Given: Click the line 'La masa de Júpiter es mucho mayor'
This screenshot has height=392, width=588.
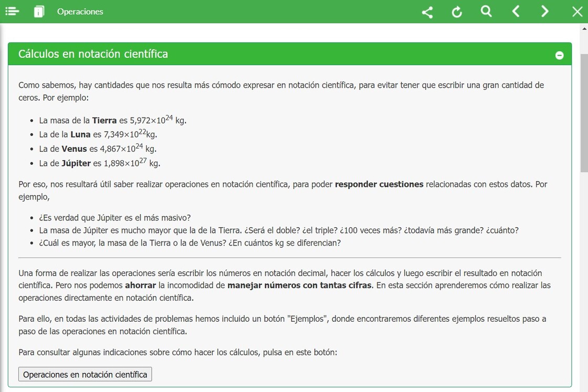Looking at the screenshot, I should tap(279, 230).
